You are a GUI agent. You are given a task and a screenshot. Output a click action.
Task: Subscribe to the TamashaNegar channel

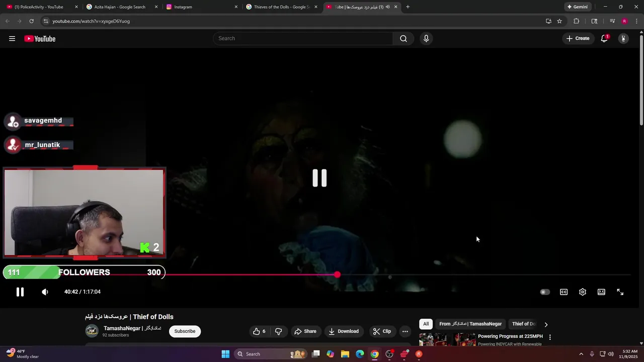coord(185,331)
